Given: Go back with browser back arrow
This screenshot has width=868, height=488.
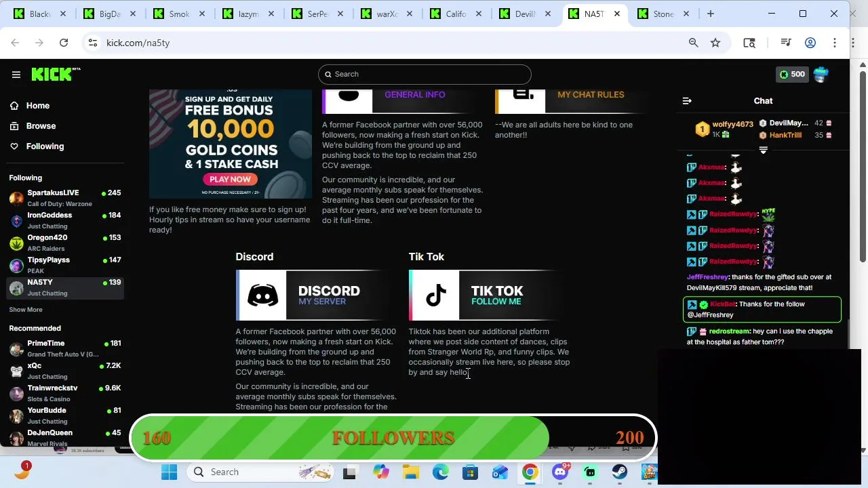Looking at the screenshot, I should [15, 43].
